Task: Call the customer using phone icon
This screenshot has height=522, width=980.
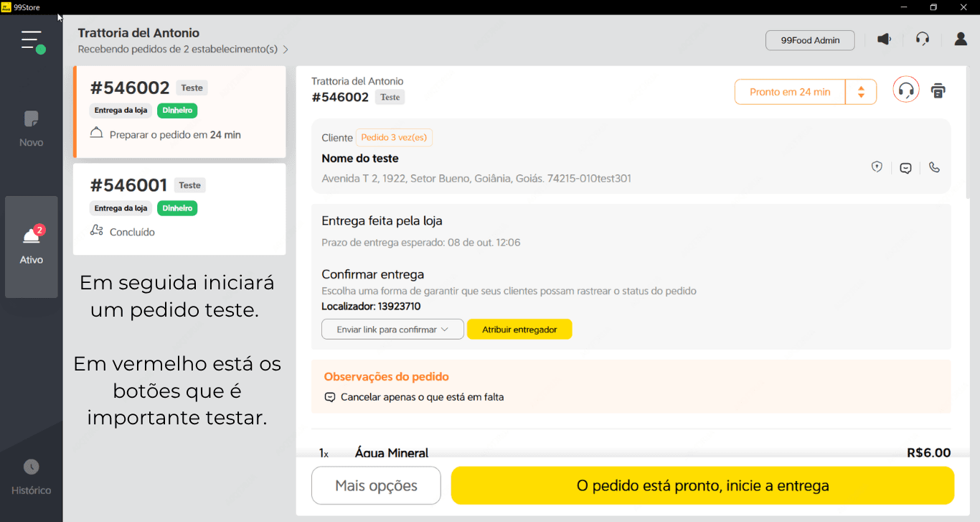Action: click(x=934, y=167)
